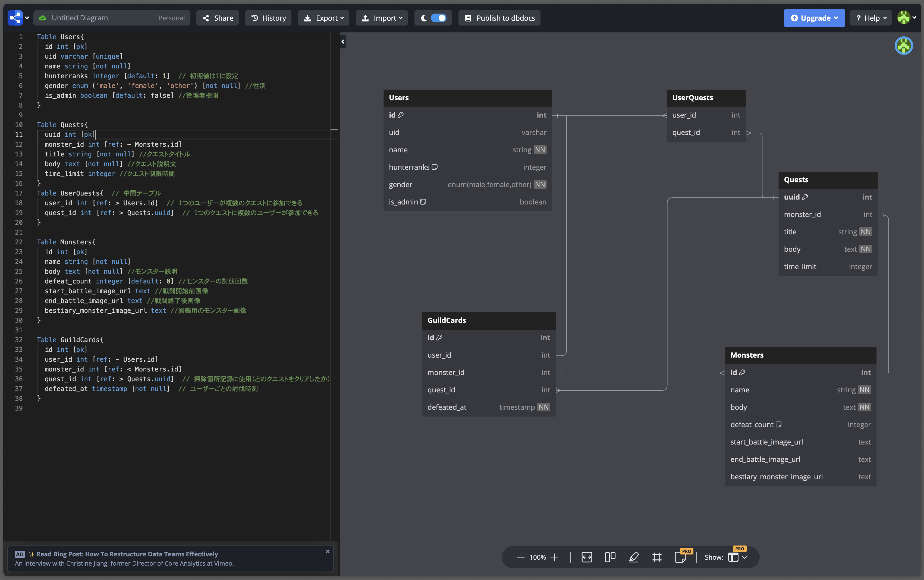924x580 pixels.
Task: Click the fit-to-screen icon
Action: click(587, 557)
